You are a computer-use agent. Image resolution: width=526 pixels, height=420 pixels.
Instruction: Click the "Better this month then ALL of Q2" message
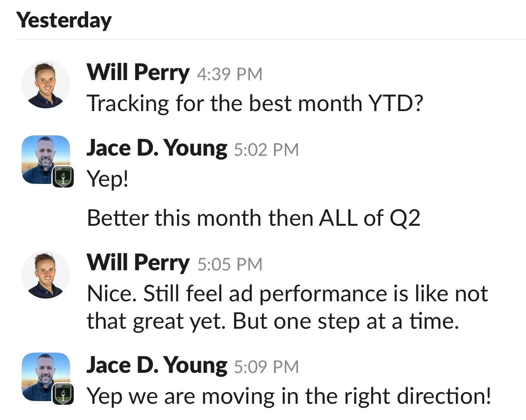(x=254, y=218)
